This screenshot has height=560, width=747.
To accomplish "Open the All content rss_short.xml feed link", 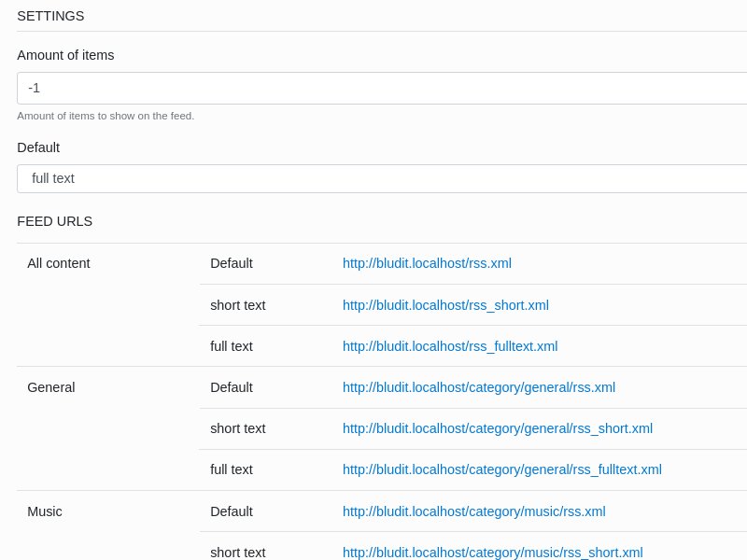I will (445, 305).
